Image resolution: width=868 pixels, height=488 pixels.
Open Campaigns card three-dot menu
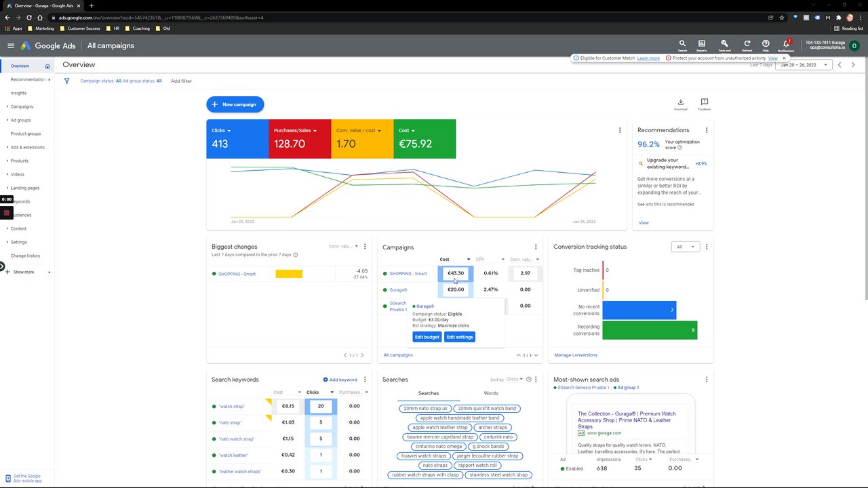tap(536, 247)
